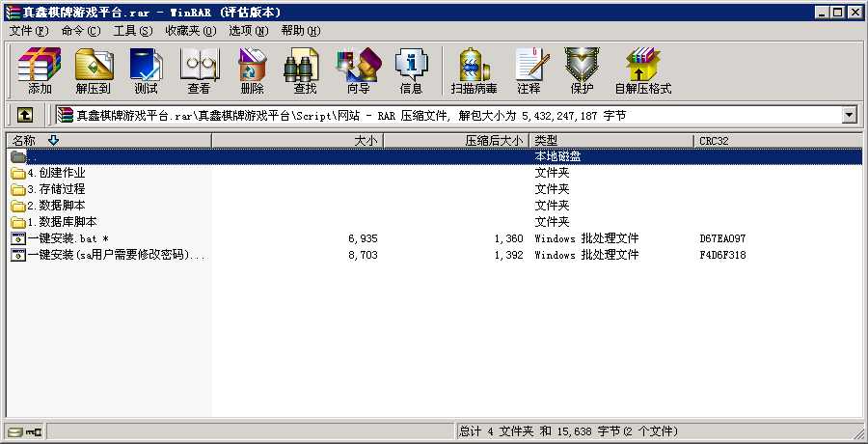This screenshot has width=868, height=444.
Task: Open the 文件(F) menu
Action: tap(29, 31)
